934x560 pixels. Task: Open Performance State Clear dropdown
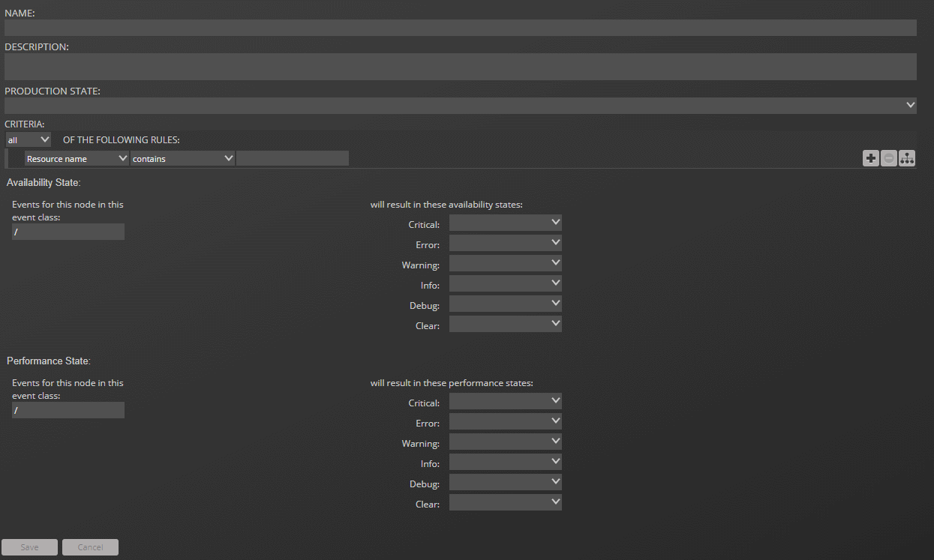click(x=506, y=502)
